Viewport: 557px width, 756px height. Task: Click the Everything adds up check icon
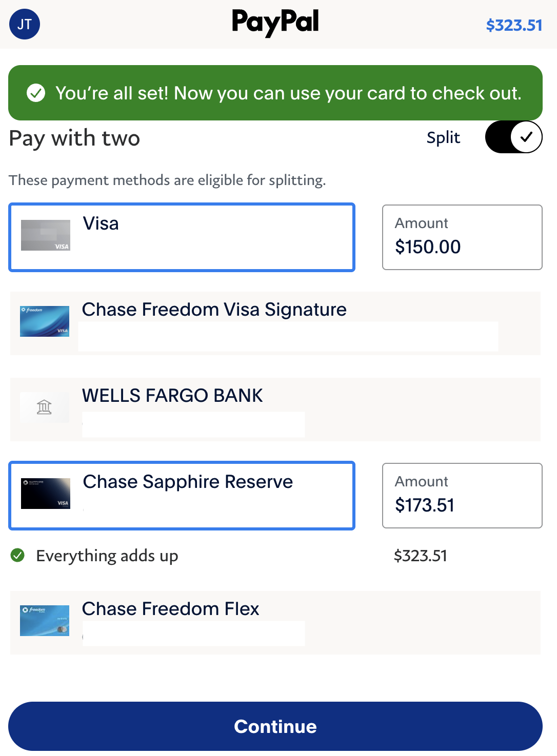17,555
